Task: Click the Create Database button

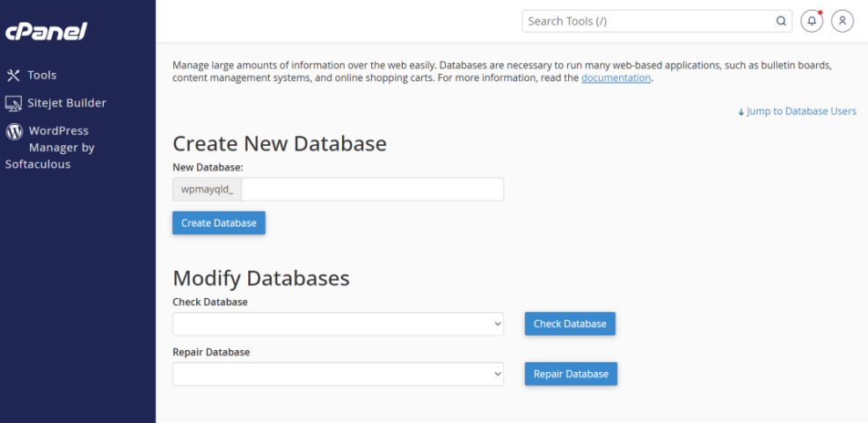Action: (219, 222)
